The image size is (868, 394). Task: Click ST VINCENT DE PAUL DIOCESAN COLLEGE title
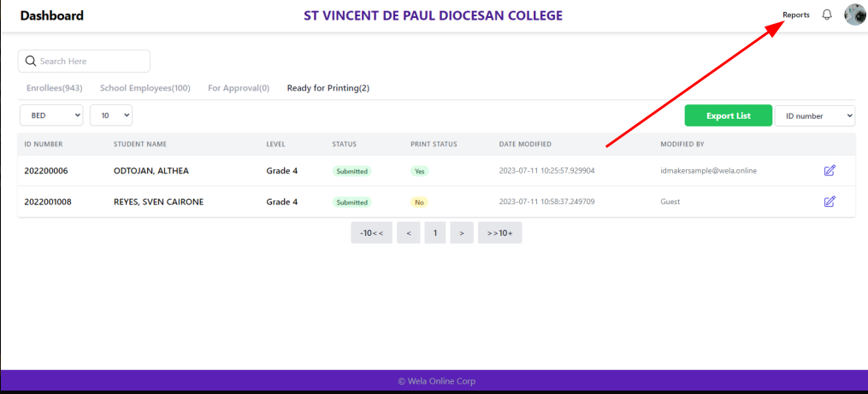(433, 15)
